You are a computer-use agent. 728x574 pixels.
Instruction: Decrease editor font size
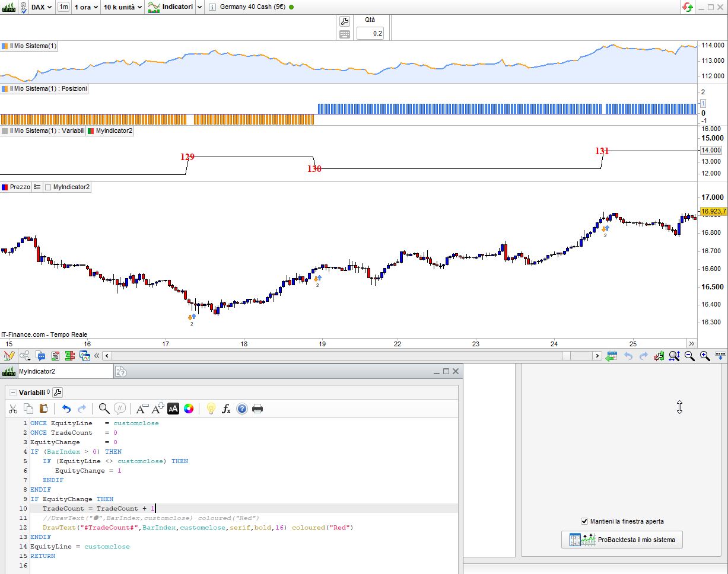pyautogui.click(x=142, y=409)
